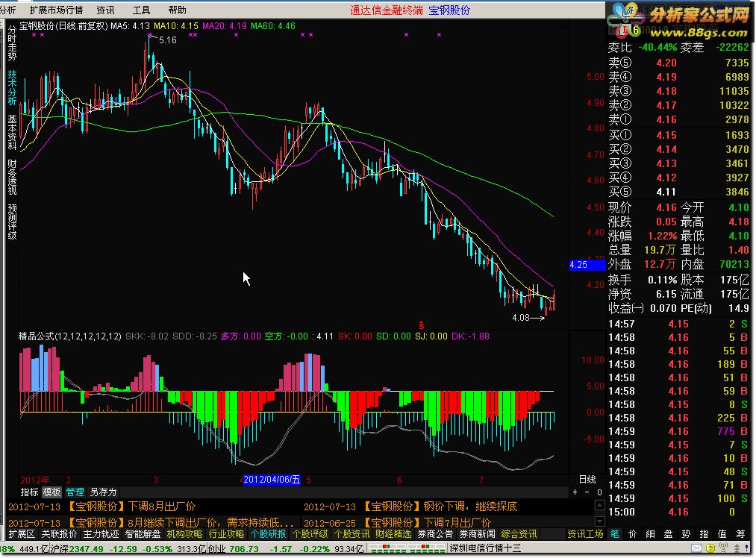Click the triple up-arrow icon in status bar
Image resolution: width=756 pixels, height=558 pixels.
coord(737,548)
